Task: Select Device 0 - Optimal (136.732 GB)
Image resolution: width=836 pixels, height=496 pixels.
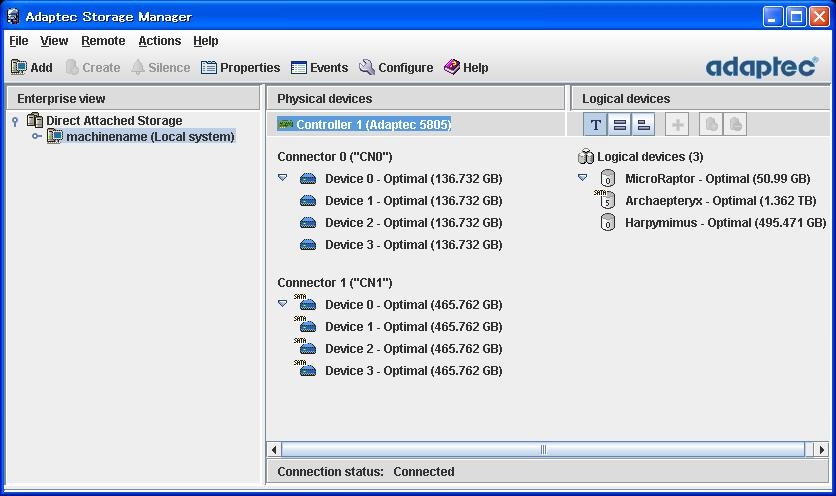Action: click(414, 179)
